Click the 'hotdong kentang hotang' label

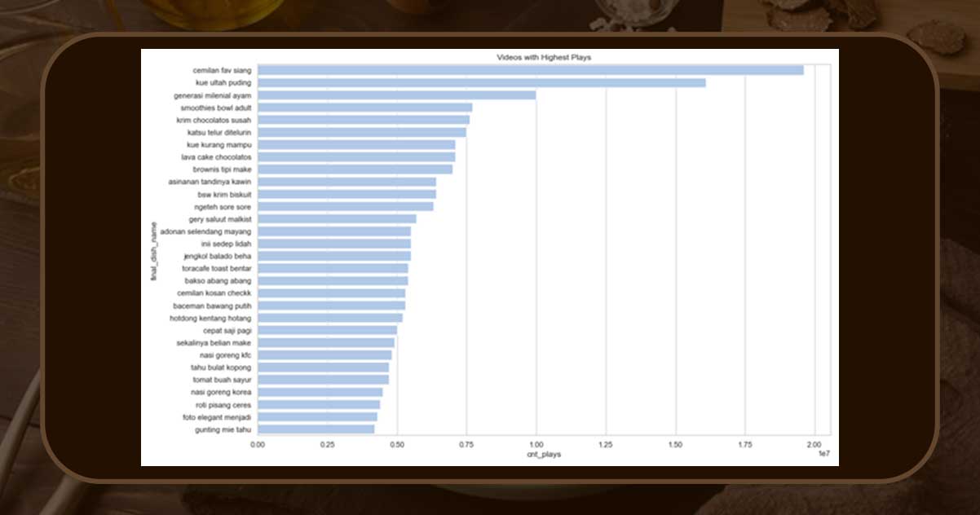click(210, 318)
